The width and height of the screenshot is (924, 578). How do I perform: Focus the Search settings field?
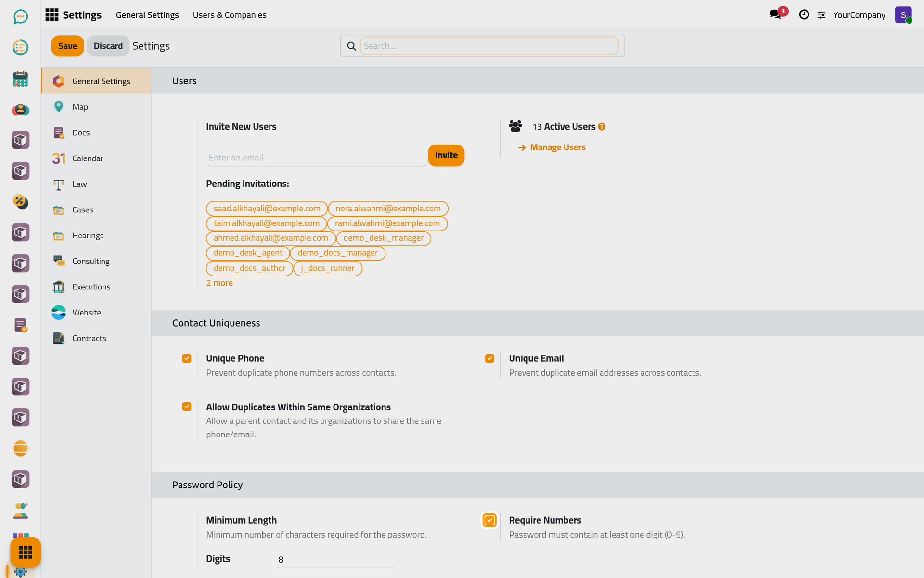click(x=489, y=46)
